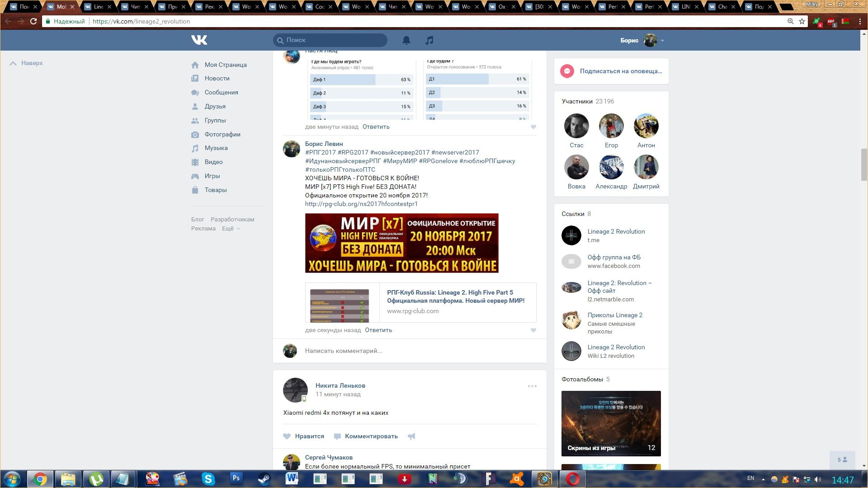Open Сообщения in the left menu
Image resolution: width=868 pixels, height=488 pixels.
(221, 92)
